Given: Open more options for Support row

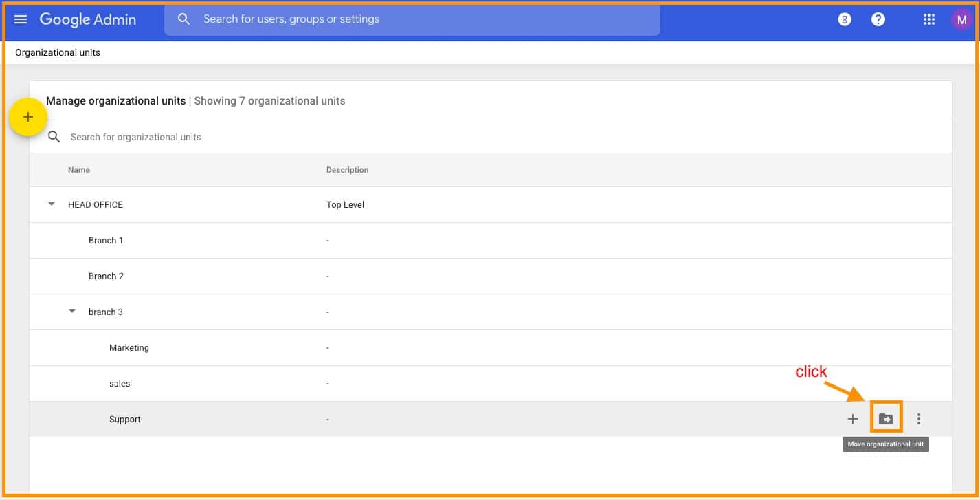Looking at the screenshot, I should point(919,419).
